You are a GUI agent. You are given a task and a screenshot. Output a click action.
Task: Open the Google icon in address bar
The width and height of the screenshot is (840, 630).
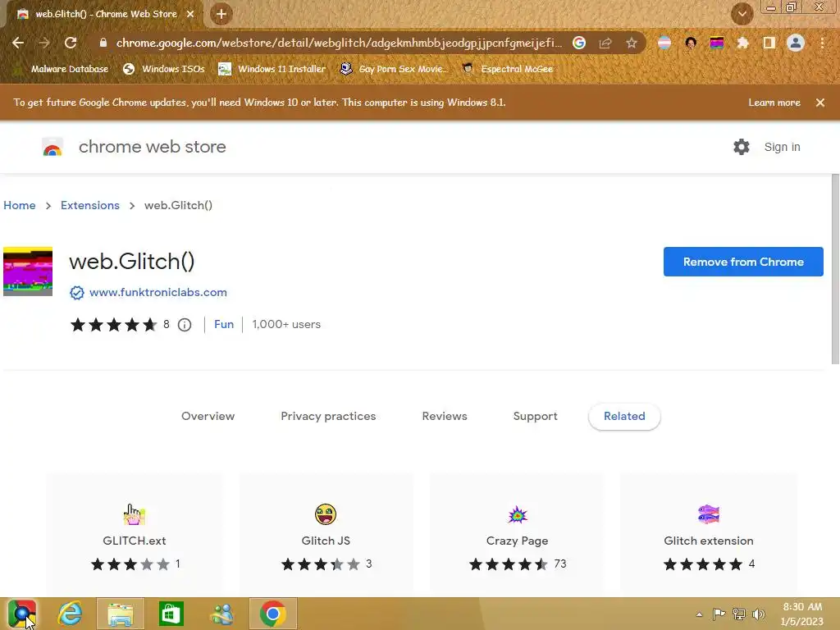coord(578,43)
